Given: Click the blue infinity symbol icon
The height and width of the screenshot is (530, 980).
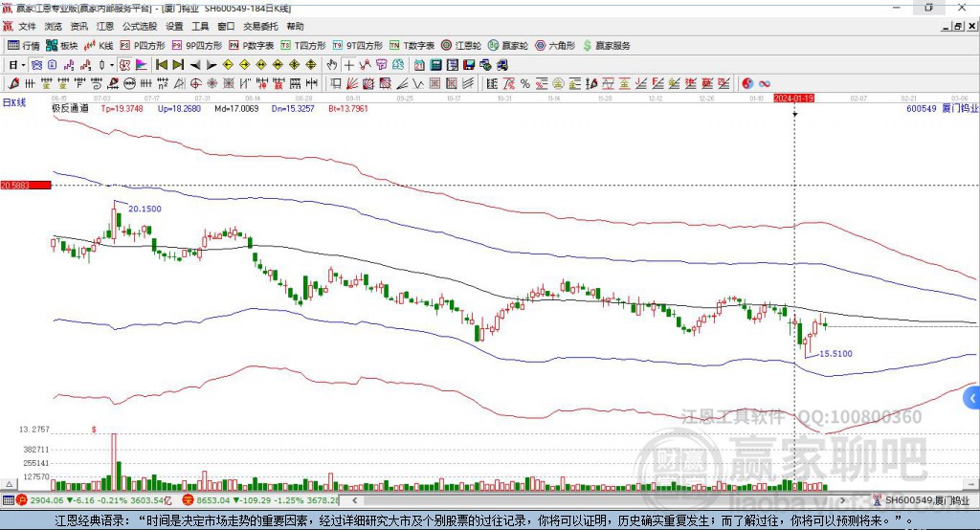Looking at the screenshot, I should click(x=765, y=83).
